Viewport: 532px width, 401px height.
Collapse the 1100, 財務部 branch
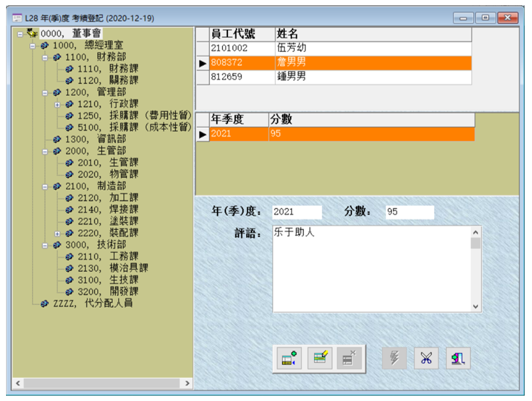(x=45, y=58)
